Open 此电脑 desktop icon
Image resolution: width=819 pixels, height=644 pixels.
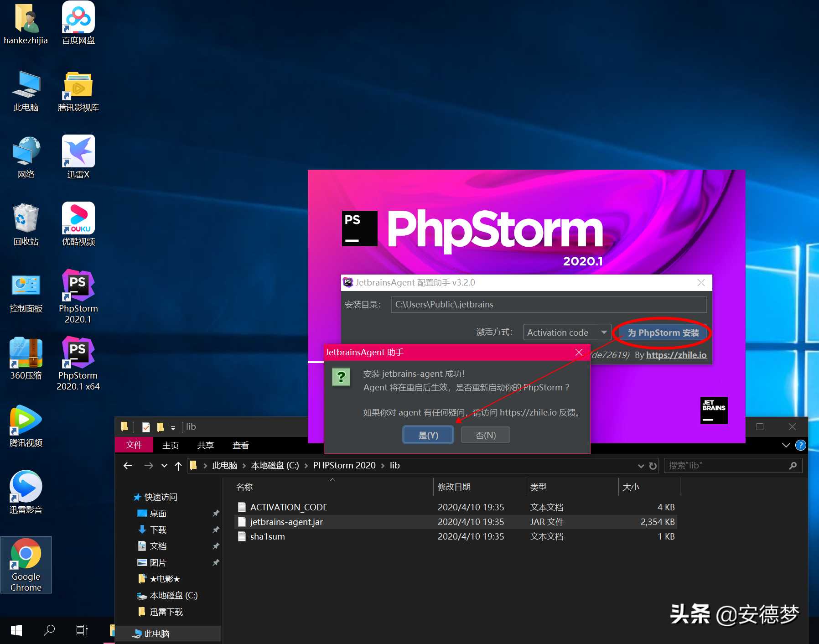coord(26,91)
